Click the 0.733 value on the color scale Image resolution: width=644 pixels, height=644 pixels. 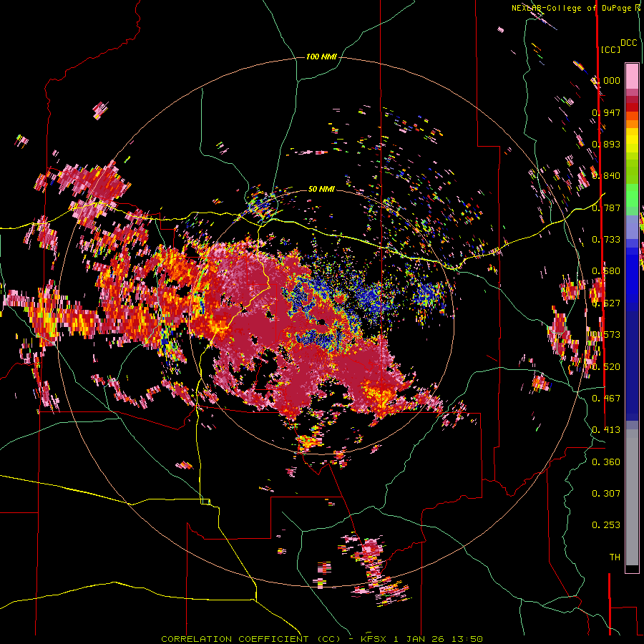[x=606, y=240]
